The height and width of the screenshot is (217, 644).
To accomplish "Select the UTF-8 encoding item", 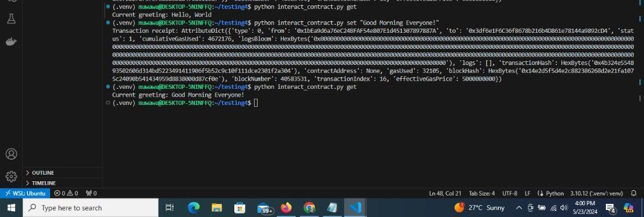I will click(510, 193).
